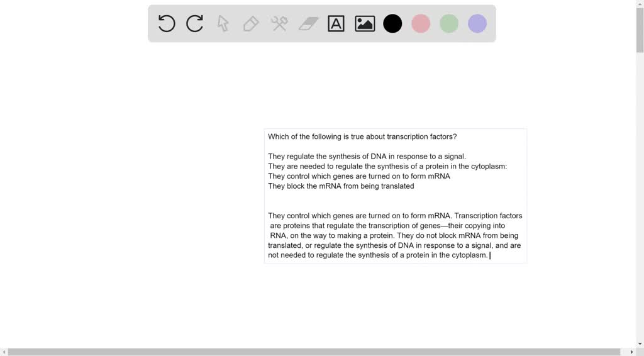This screenshot has height=356, width=644.
Task: Select the eraser tool
Action: pyautogui.click(x=308, y=24)
